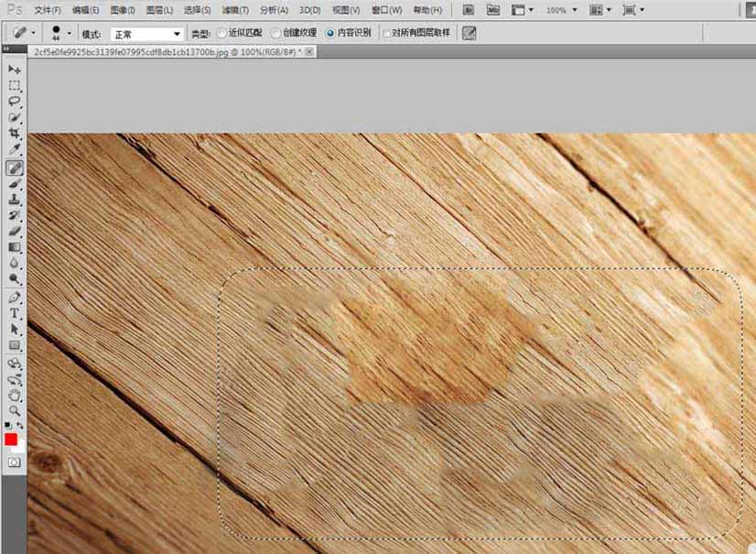Choose 创建纹理 healing type
Viewport: 756px width, 554px height.
tap(273, 32)
